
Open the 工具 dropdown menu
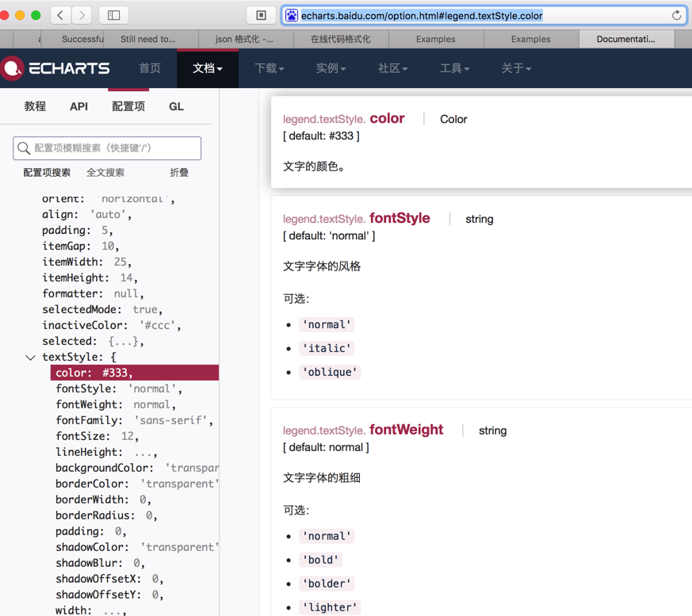454,68
